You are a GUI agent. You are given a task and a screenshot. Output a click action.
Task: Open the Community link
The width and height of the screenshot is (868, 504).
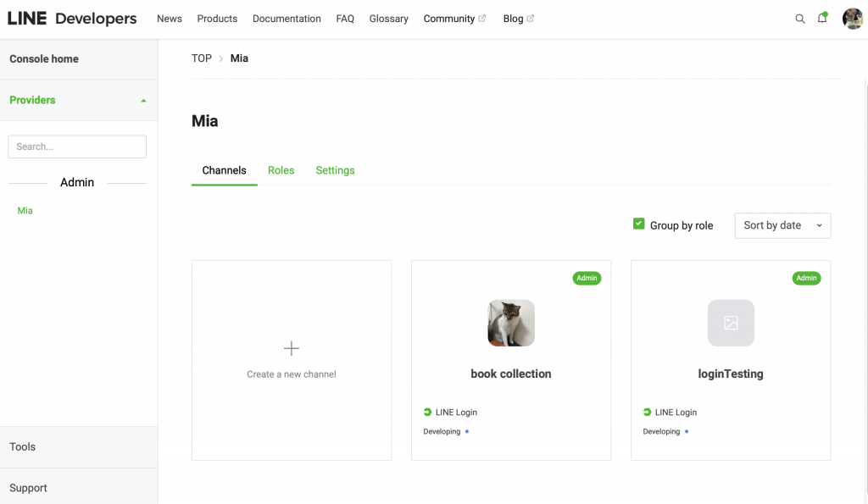449,19
